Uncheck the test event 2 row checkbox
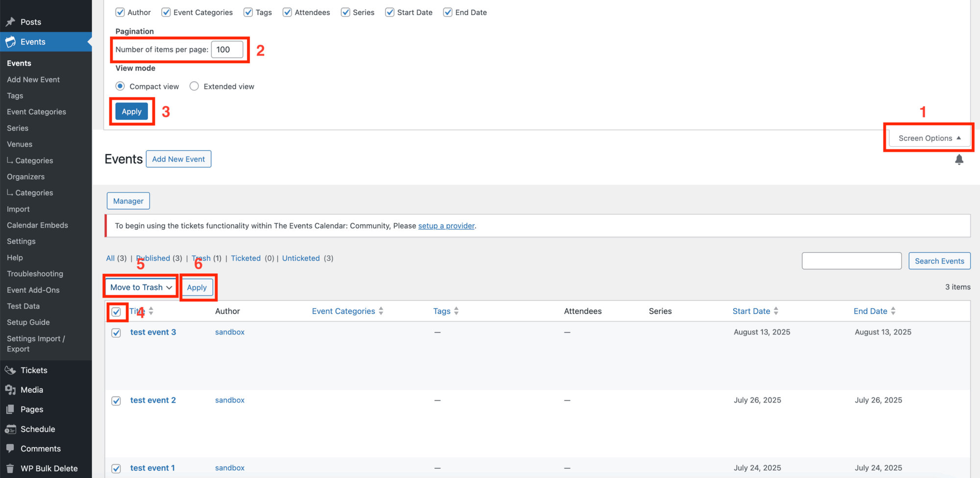The height and width of the screenshot is (478, 980). tap(116, 401)
